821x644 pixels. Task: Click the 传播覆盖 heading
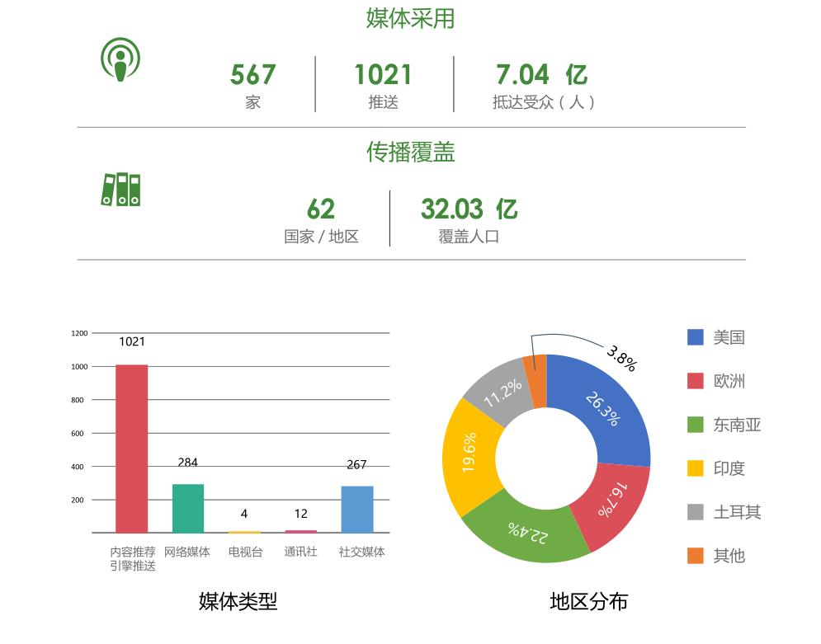[x=411, y=153]
